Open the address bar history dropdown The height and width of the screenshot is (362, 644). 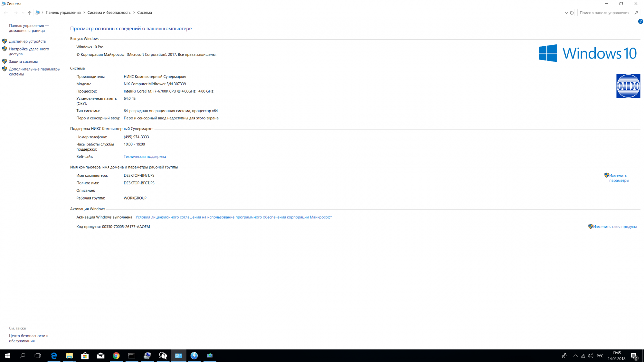tap(566, 13)
